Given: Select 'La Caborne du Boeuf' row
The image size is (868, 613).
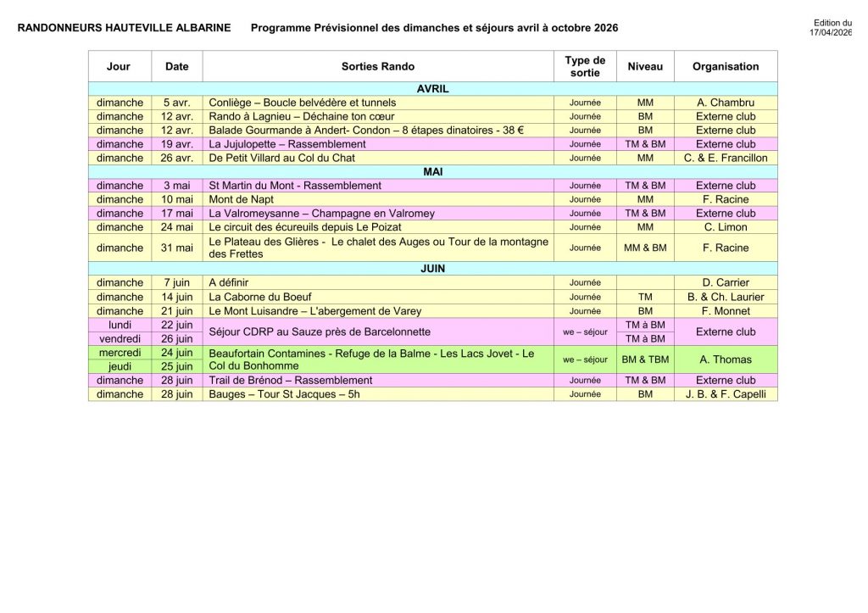Looking at the screenshot, I should click(260, 297).
